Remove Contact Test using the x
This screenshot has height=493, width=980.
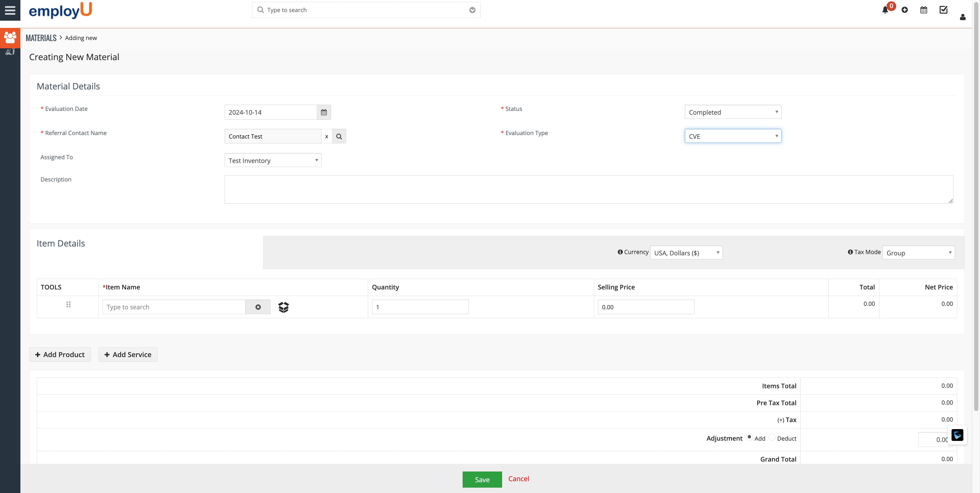coord(327,137)
